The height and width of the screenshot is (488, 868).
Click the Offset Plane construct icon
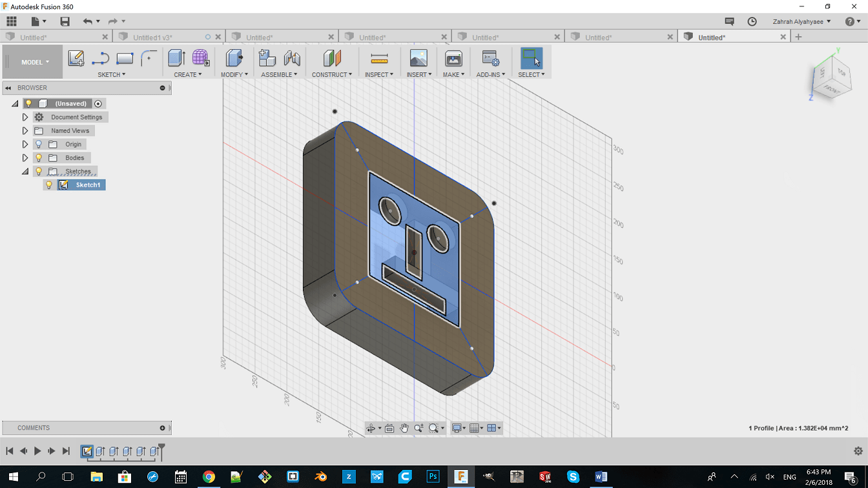click(x=332, y=58)
